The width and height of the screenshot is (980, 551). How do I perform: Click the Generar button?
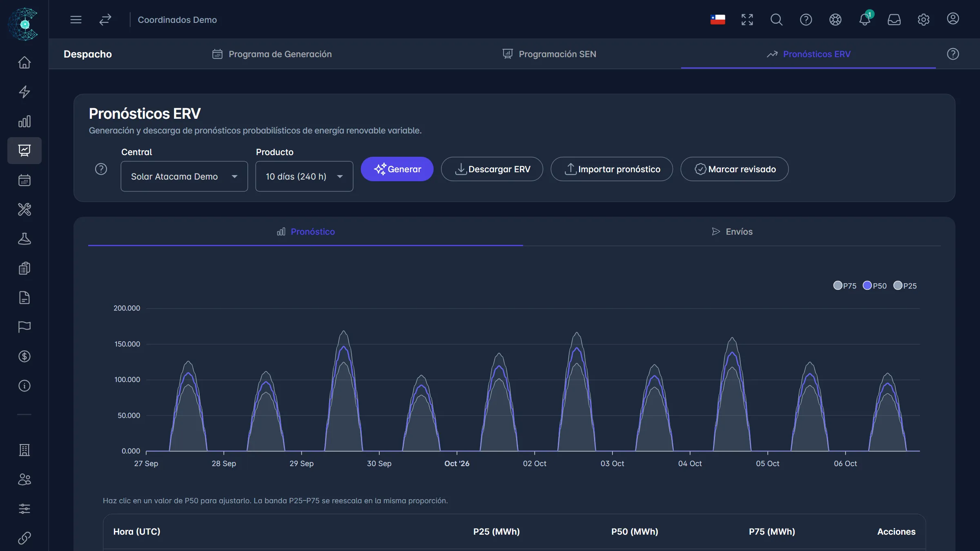pyautogui.click(x=397, y=169)
